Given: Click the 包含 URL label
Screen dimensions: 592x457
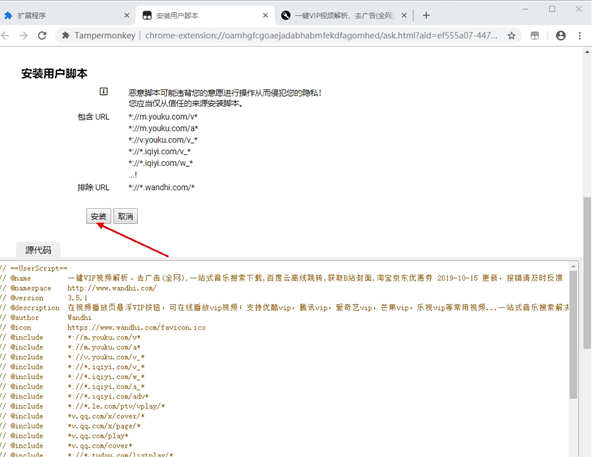Looking at the screenshot, I should point(93,117).
